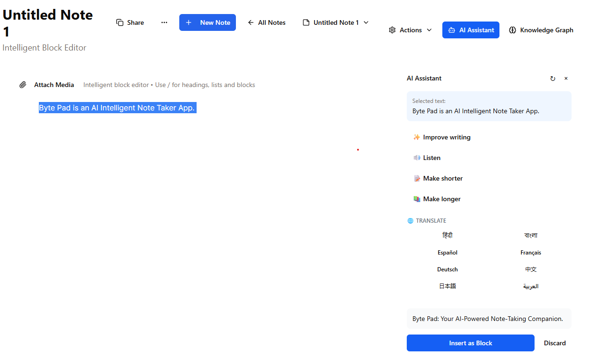
Task: Select Improve writing option
Action: (489, 137)
